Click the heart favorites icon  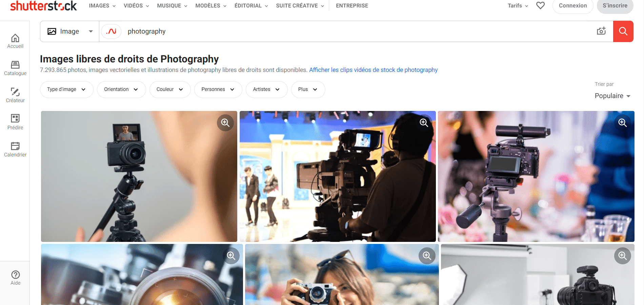[541, 5]
